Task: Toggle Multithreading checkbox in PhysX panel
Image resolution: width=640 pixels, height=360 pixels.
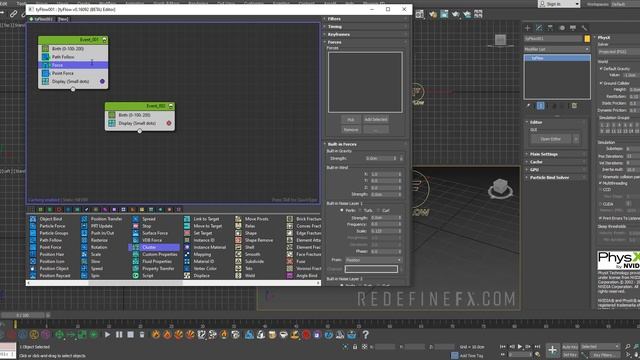Action: point(601,184)
